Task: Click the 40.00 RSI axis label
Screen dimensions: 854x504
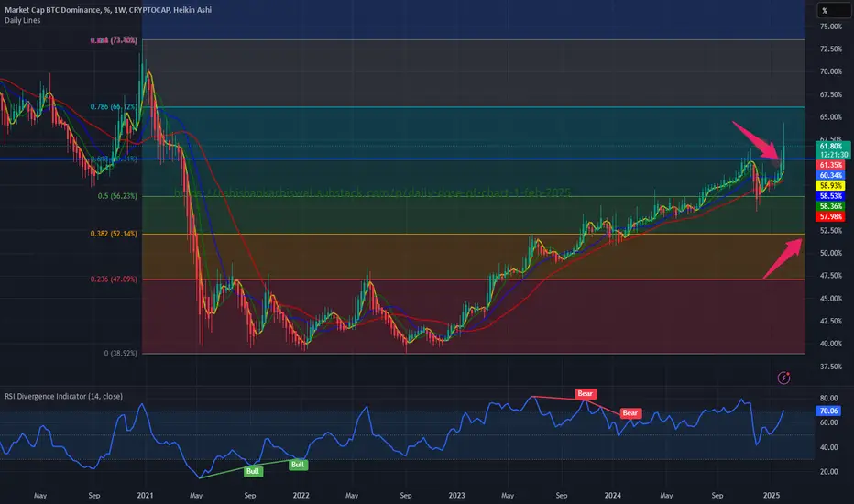Action: [828, 447]
